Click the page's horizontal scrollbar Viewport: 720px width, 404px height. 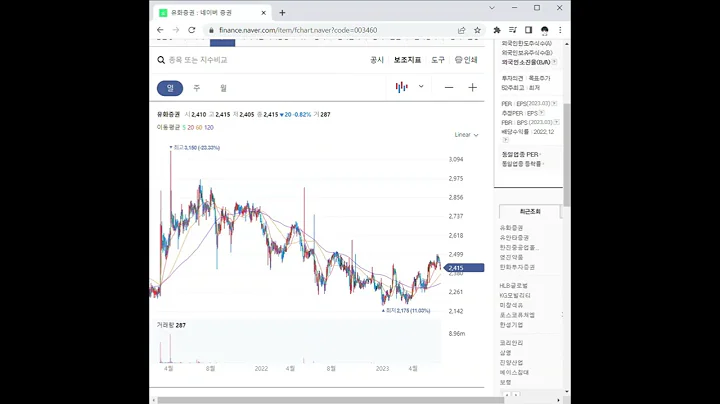(331, 400)
